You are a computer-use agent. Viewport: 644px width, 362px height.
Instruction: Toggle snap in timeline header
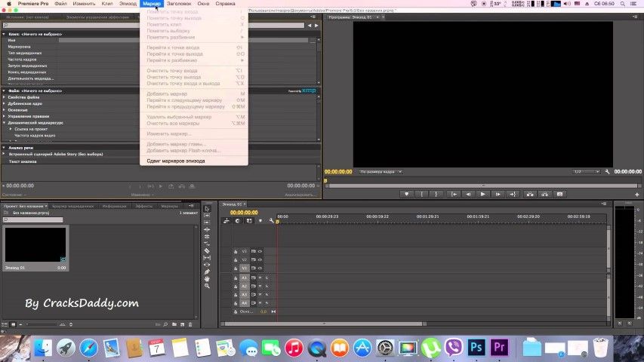(237, 221)
